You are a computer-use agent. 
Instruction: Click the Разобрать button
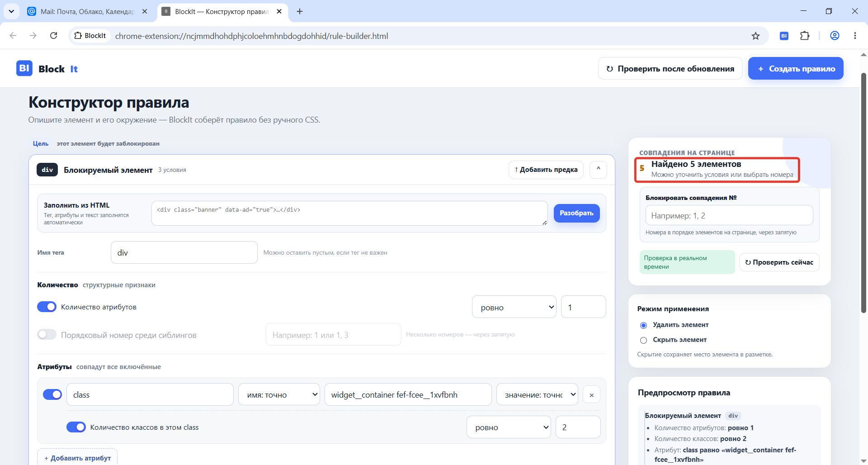tap(576, 213)
